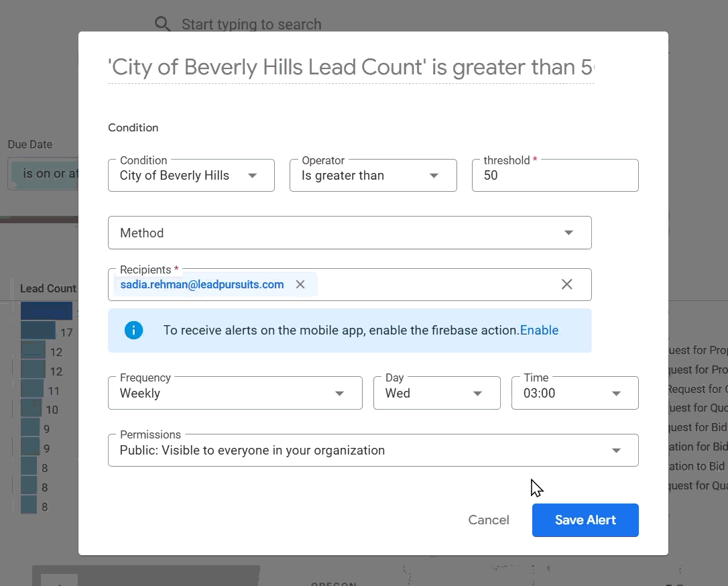
Task: Click the sadia.rehman@leadpursuits.com email text
Action: coord(202,284)
